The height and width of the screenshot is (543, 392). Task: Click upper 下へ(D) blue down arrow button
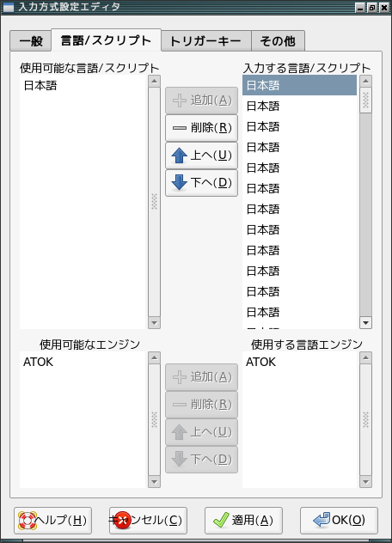pos(201,183)
